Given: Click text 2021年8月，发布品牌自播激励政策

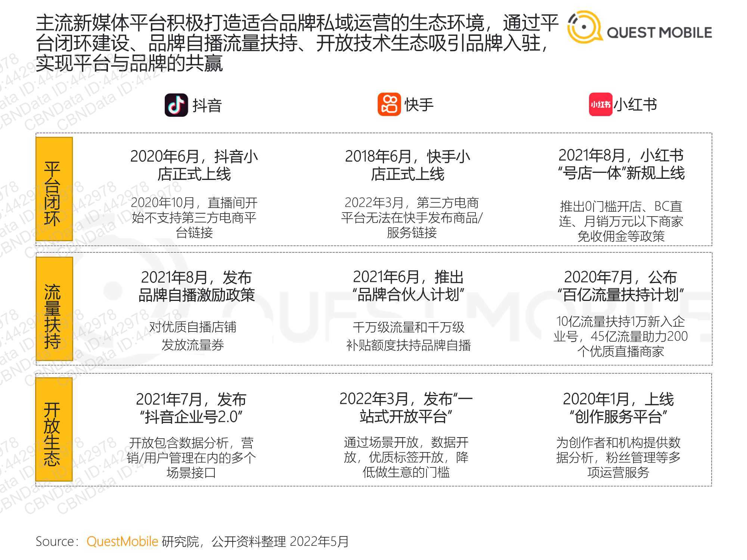Looking at the screenshot, I should pyautogui.click(x=196, y=286).
